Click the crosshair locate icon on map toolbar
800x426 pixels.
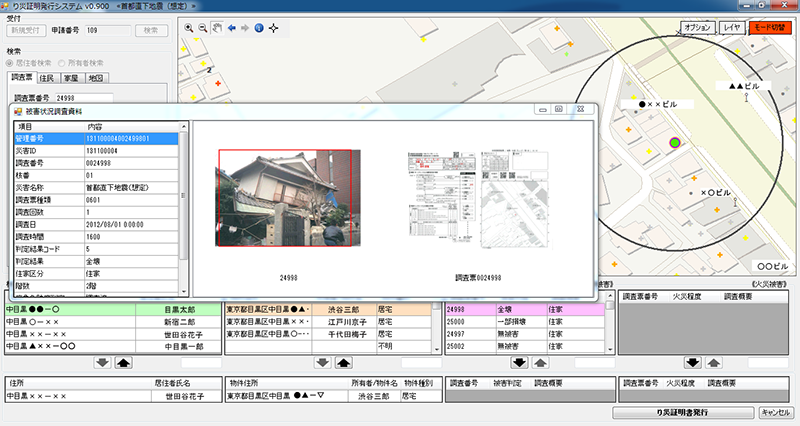point(274,28)
